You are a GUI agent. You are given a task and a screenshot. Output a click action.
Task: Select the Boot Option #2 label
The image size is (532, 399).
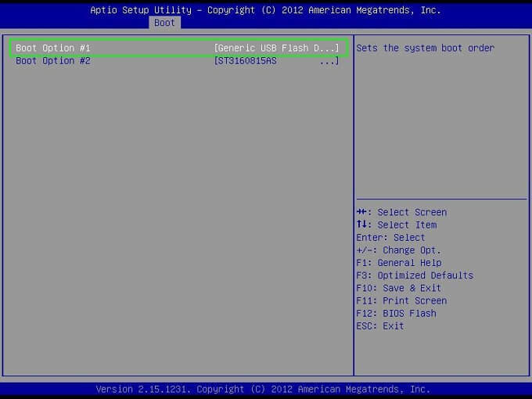pyautogui.click(x=53, y=61)
